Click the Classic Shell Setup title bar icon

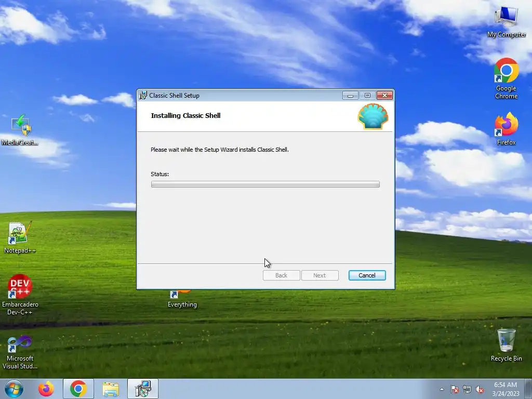coord(143,96)
